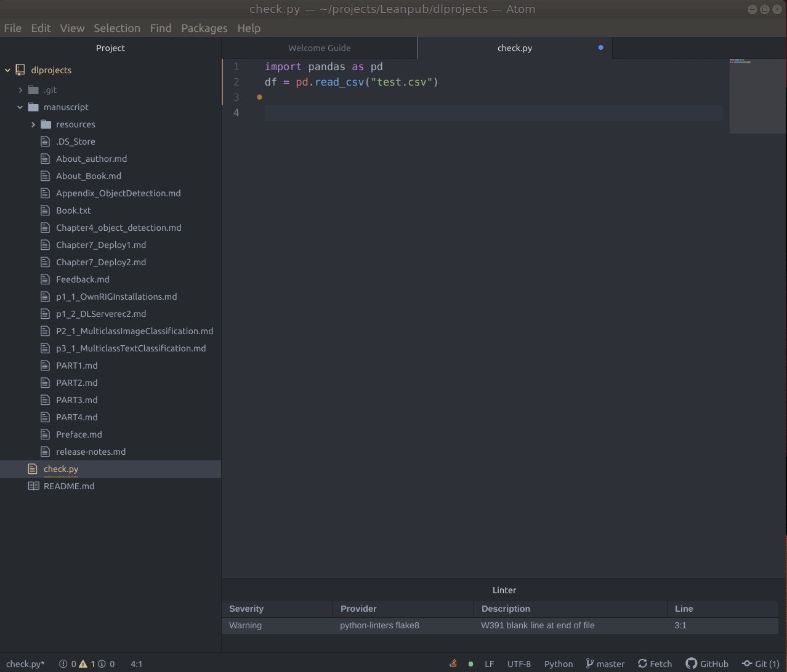Open the Selection menu
The image size is (787, 672).
click(117, 28)
